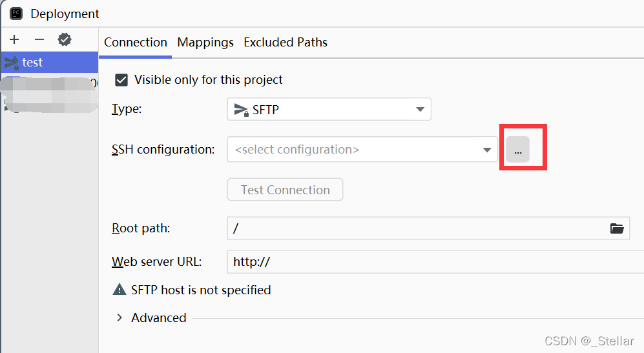Viewport: 644px width, 353px height.
Task: Click the SFTP host not specified message
Action: point(201,290)
